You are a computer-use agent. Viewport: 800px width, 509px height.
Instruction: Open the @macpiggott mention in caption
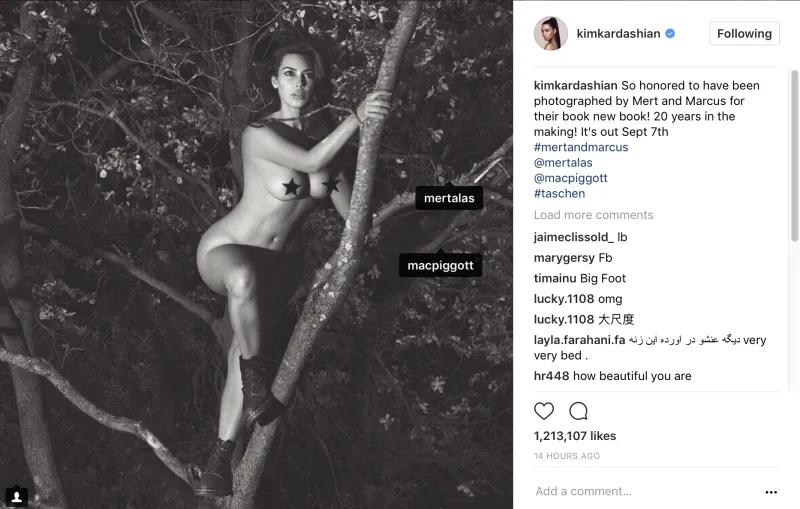(x=570, y=178)
